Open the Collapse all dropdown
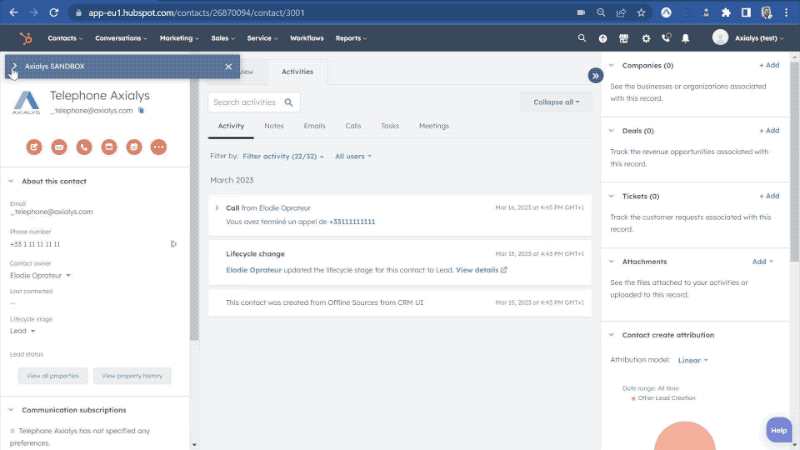Viewport: 800px width, 450px height. coord(556,103)
